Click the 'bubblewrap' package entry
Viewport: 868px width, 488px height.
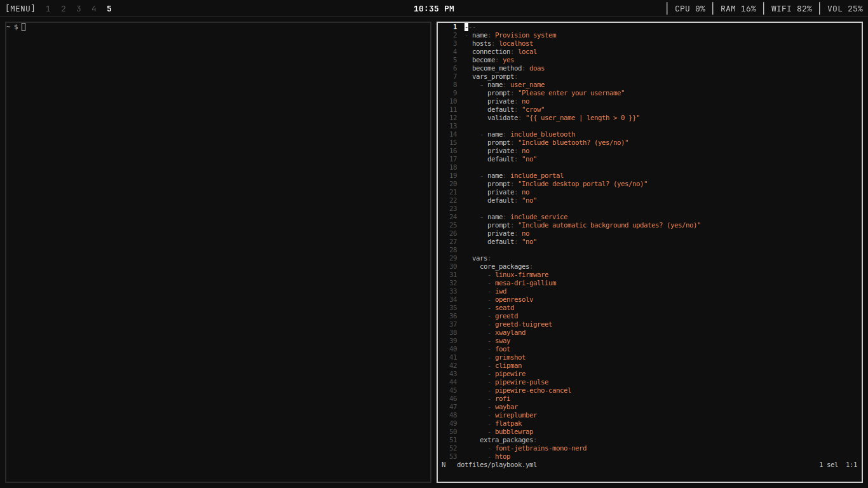click(x=514, y=432)
